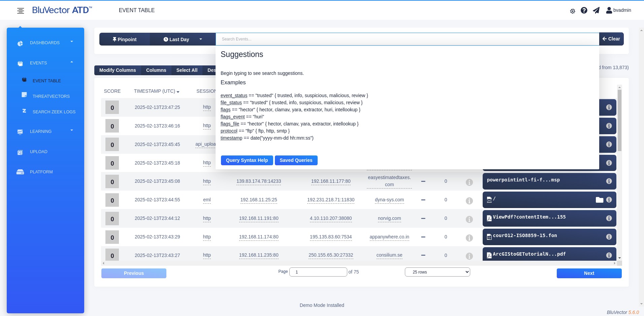This screenshot has width=644, height=316.
Task: Click the flags_event example term
Action: [233, 117]
